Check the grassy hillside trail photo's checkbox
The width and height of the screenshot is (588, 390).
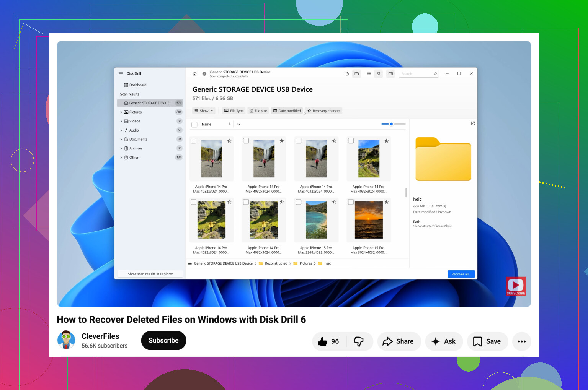(351, 141)
